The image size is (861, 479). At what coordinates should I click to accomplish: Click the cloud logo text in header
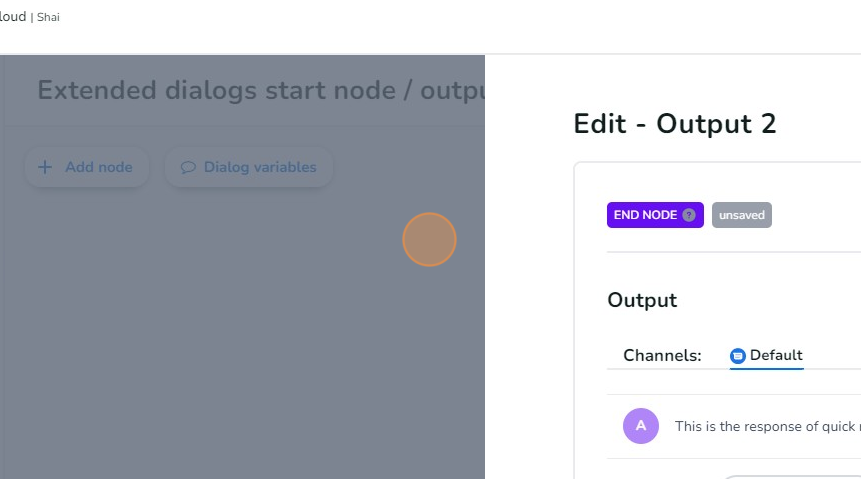pos(12,17)
